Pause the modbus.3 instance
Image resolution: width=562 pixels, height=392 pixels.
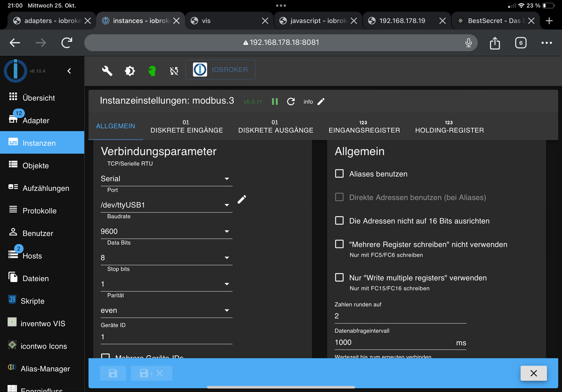[275, 102]
